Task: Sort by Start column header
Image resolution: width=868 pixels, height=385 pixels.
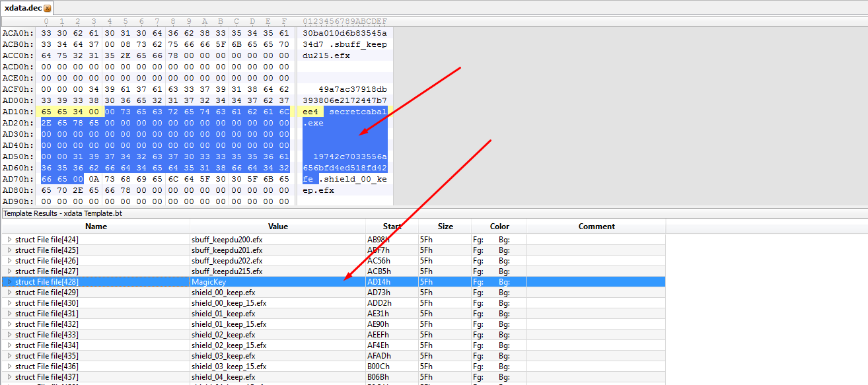Action: point(392,227)
